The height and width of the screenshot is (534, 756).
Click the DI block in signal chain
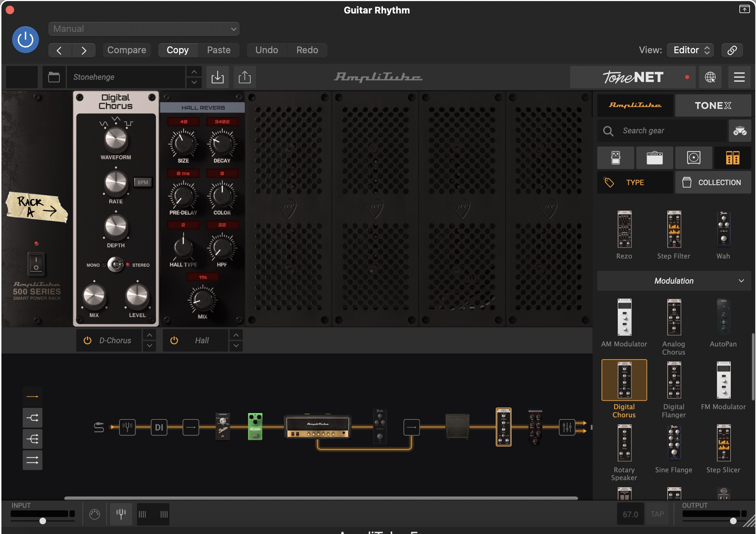[159, 427]
